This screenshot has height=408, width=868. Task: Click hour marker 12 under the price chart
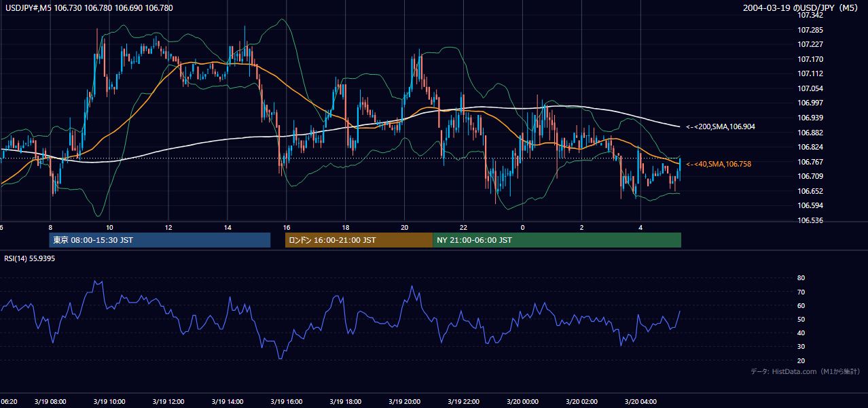pos(168,227)
